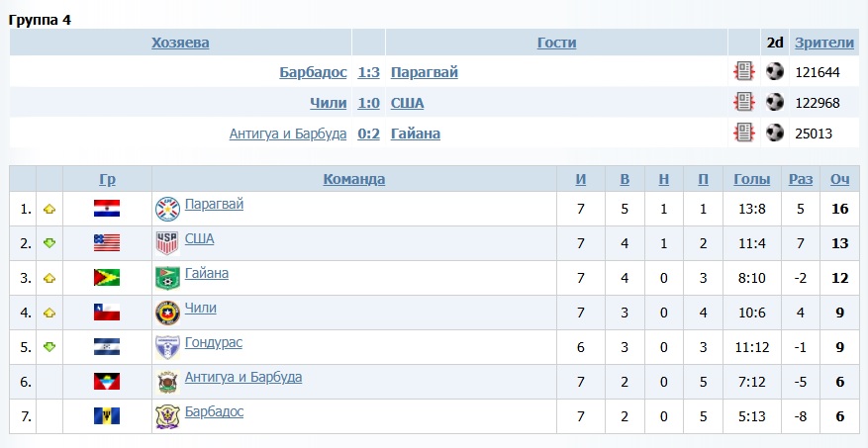Open the 0:2 score link
The width and height of the screenshot is (868, 448).
(x=368, y=134)
